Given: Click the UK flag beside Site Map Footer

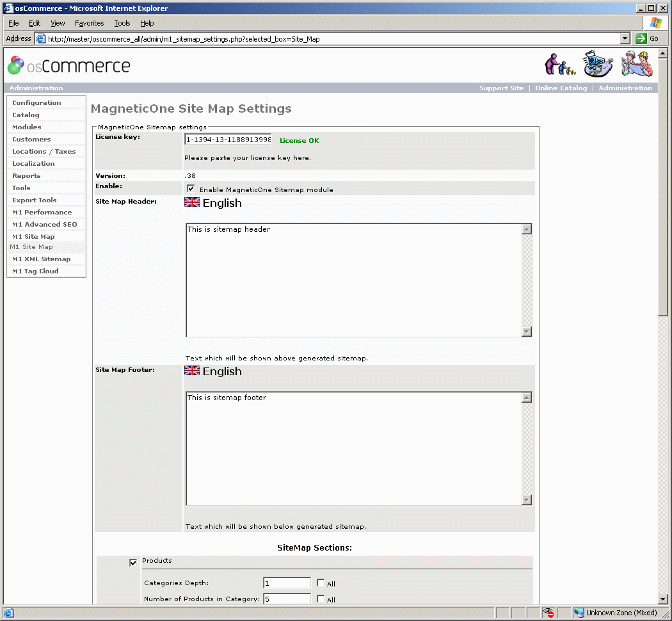Looking at the screenshot, I should pyautogui.click(x=192, y=371).
